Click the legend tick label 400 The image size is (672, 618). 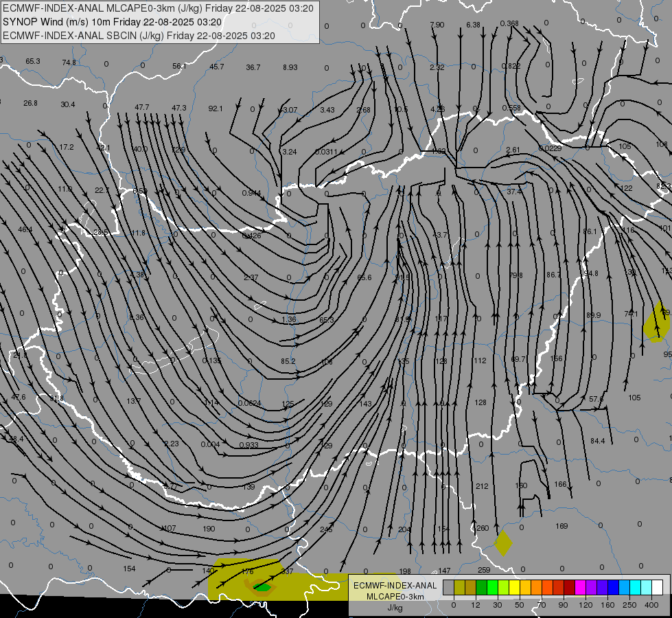point(651,605)
